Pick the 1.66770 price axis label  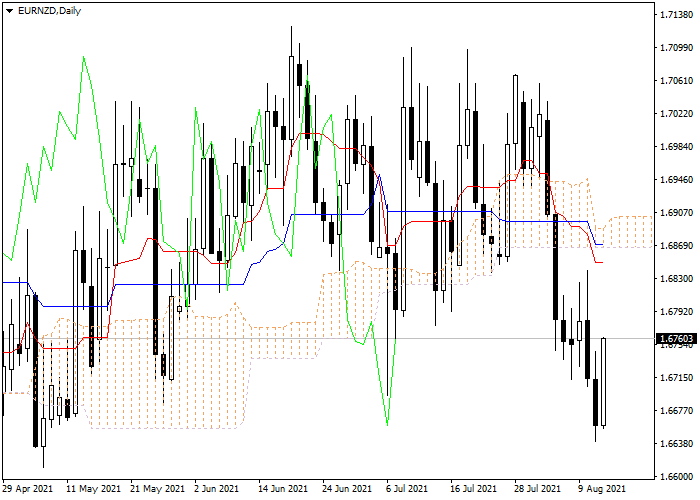tap(677, 411)
